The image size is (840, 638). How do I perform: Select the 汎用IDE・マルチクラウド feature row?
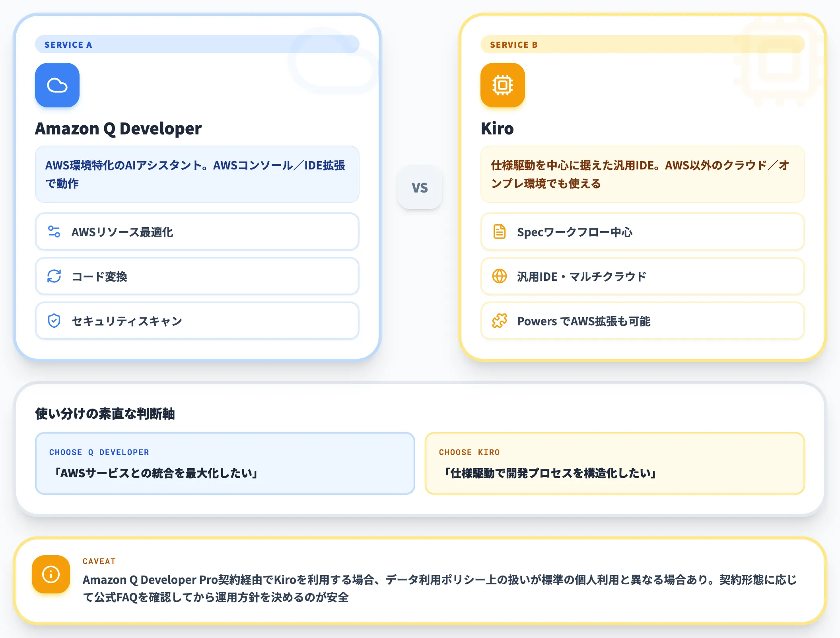pos(643,276)
